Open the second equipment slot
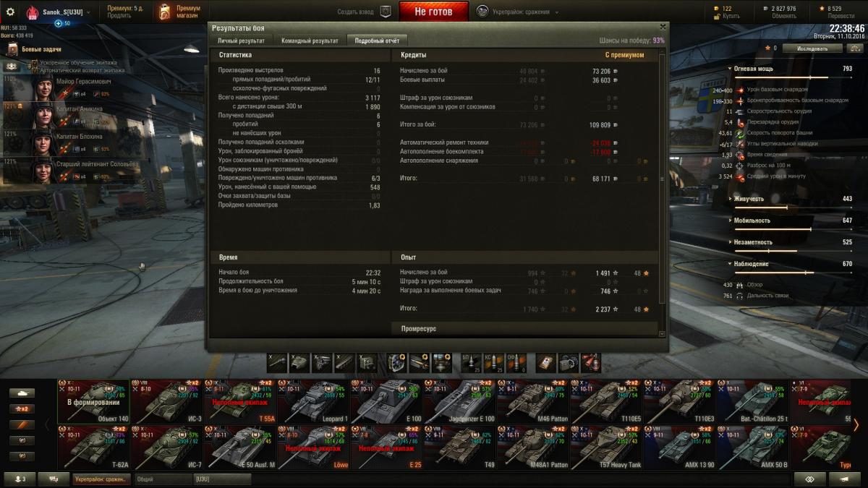Image resolution: width=868 pixels, height=488 pixels. click(x=419, y=362)
